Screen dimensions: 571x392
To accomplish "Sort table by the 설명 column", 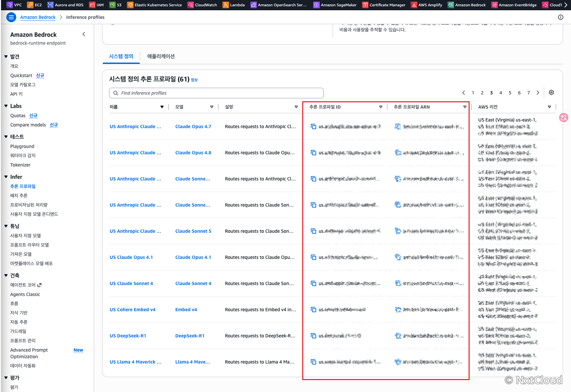I will click(x=296, y=107).
